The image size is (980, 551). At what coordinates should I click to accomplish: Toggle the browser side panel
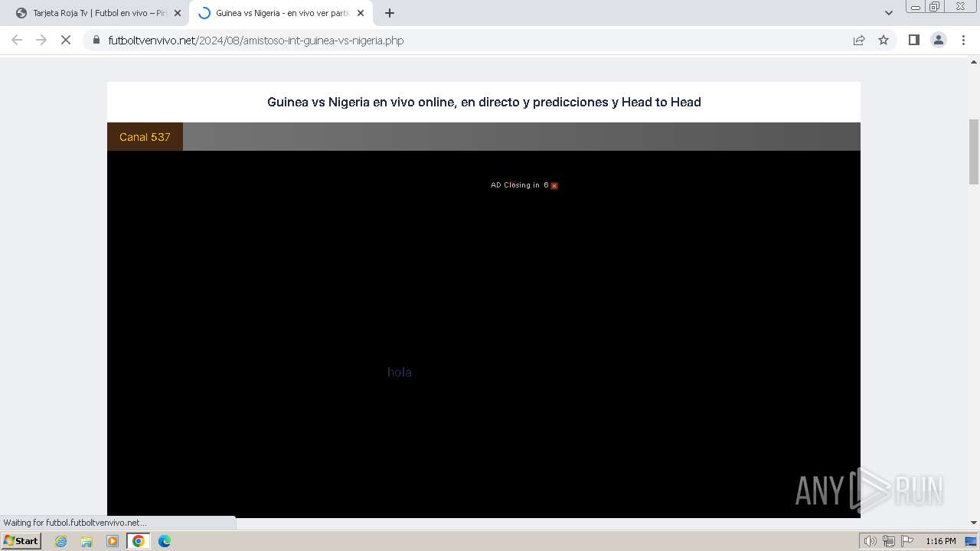pos(913,40)
